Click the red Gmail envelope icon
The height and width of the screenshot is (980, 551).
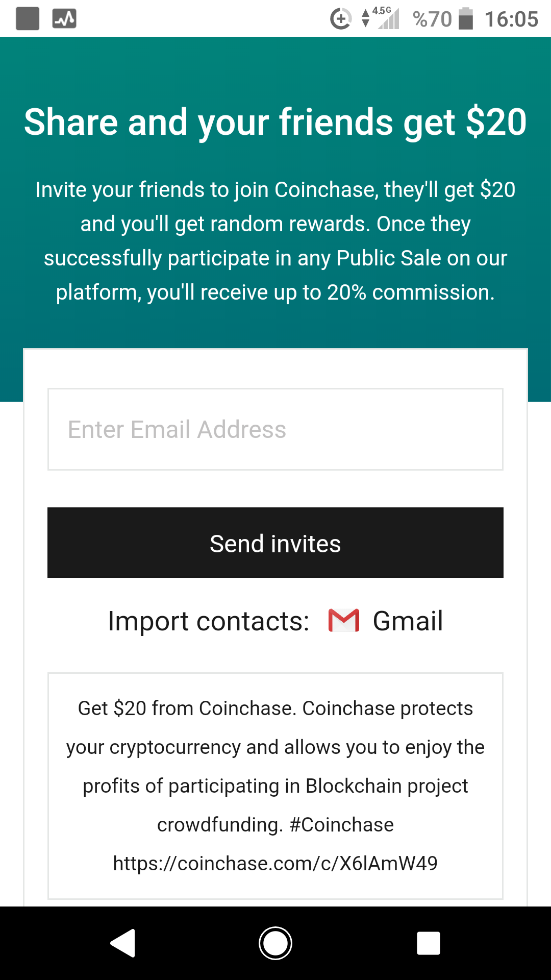click(x=343, y=621)
